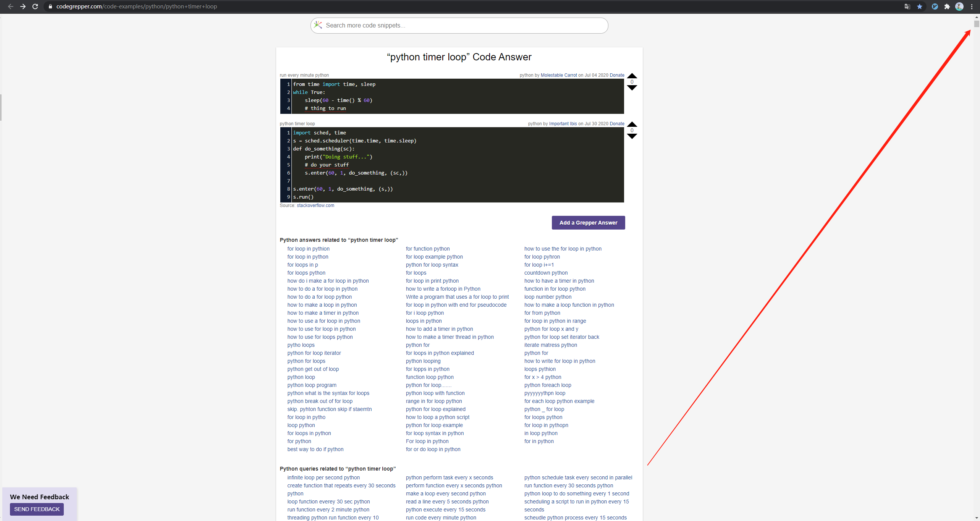Screen dimensions: 980x521
Task: Open the Extensions puzzle-piece menu
Action: coord(947,6)
